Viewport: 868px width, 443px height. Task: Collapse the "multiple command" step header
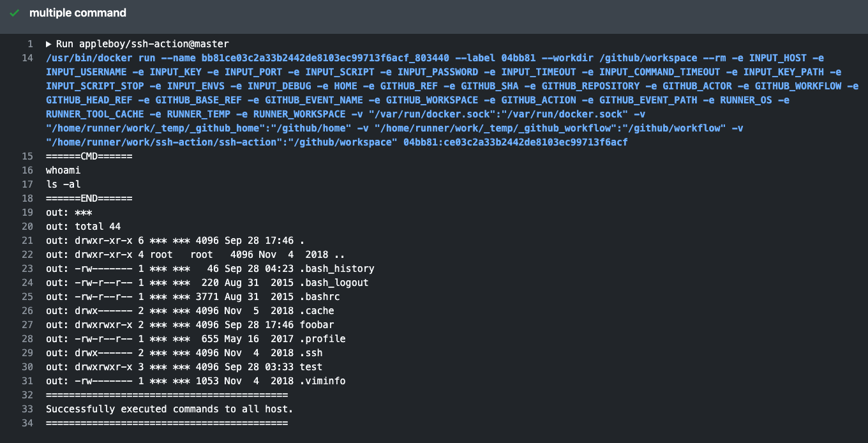click(78, 13)
